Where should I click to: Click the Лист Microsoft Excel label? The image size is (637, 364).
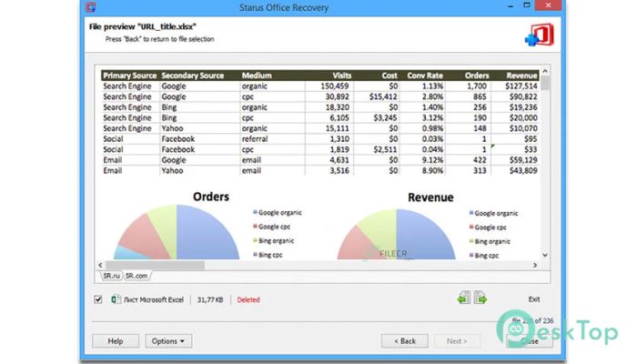154,299
